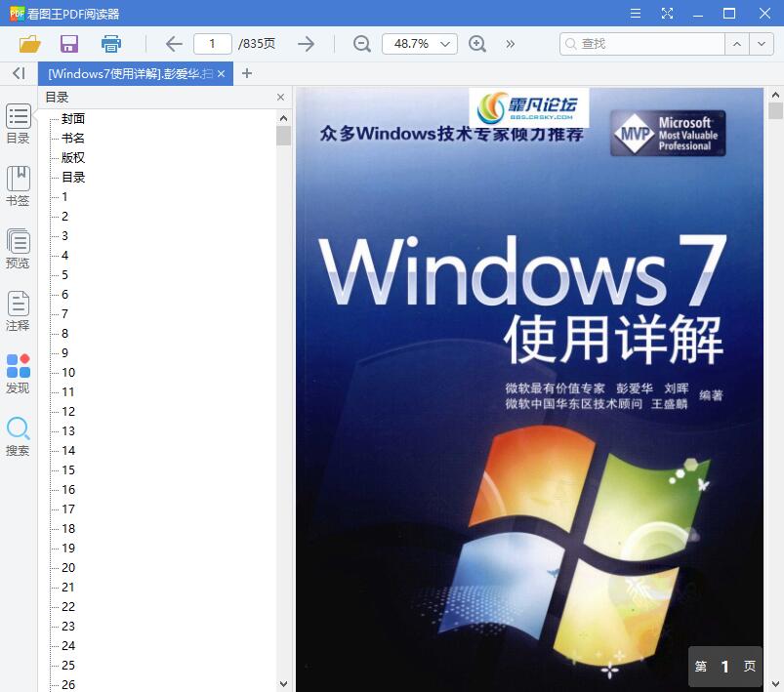Jump to outline entry 2
784x692 pixels.
(64, 216)
